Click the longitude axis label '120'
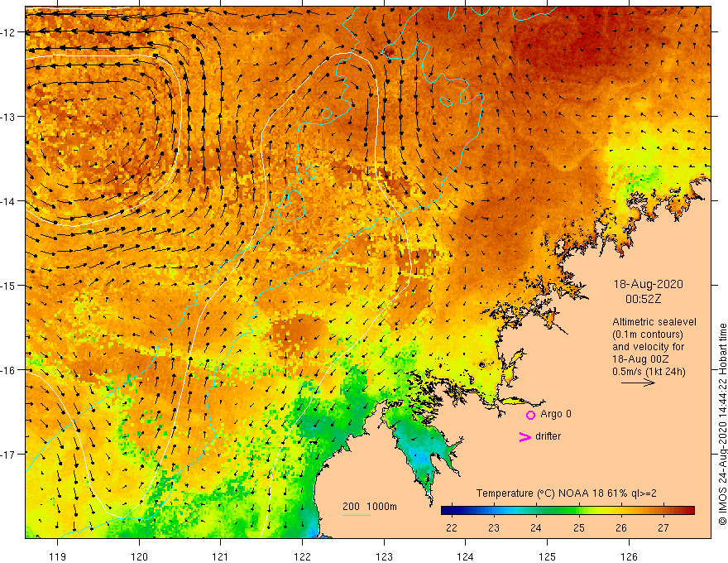Screen dimensions: 728x563 point(139,556)
